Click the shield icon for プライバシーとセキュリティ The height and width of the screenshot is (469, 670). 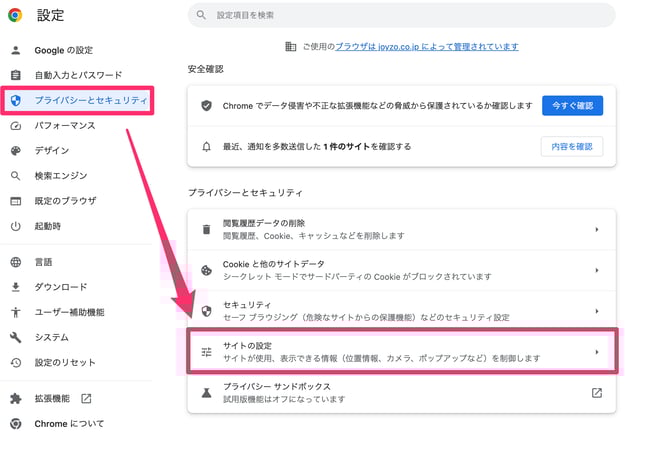tap(15, 100)
